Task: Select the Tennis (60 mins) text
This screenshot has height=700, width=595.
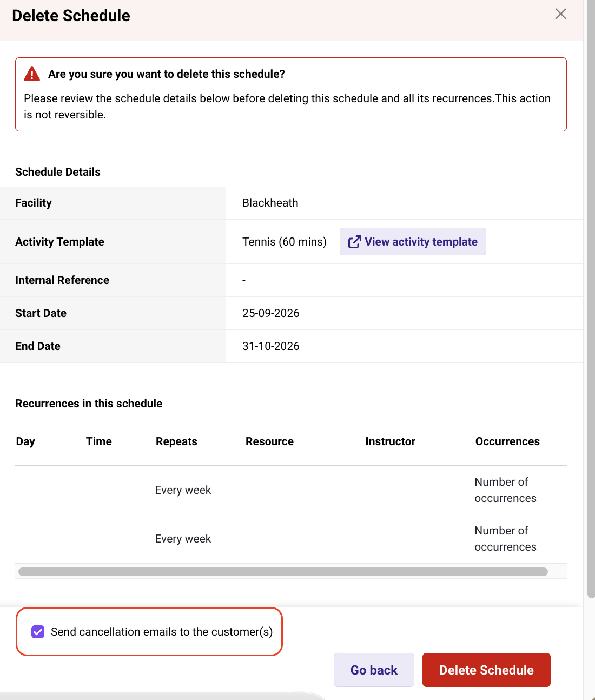Action: pos(285,242)
